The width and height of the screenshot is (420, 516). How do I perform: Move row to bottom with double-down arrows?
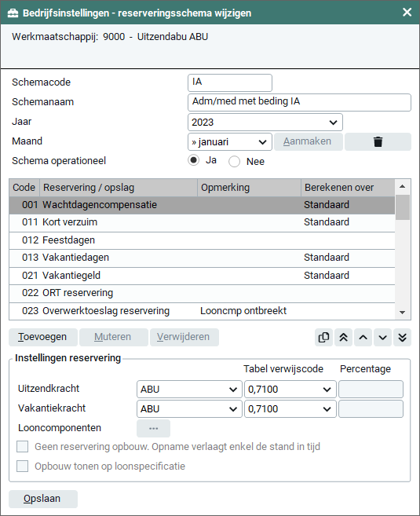point(402,337)
